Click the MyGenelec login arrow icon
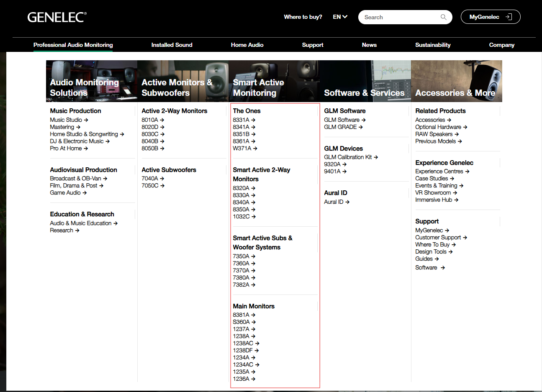This screenshot has width=542, height=392. (x=509, y=17)
